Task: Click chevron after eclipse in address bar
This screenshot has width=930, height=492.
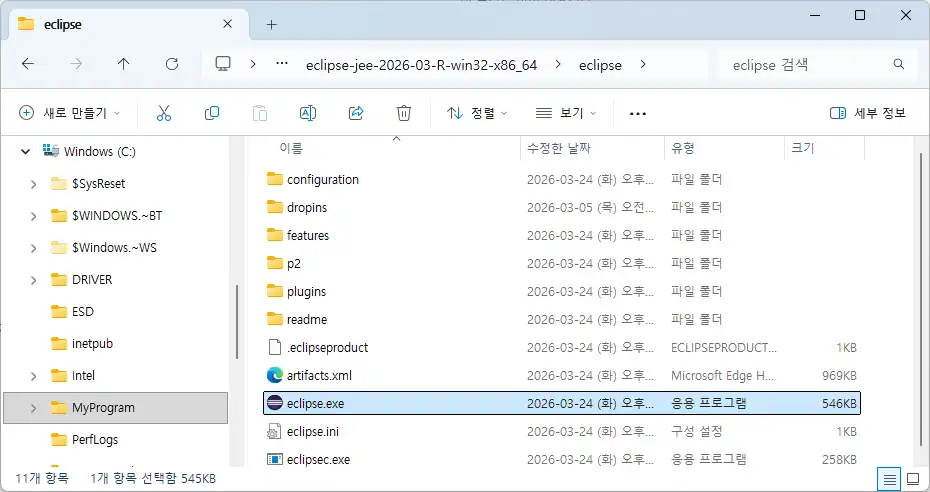Action: tap(643, 64)
